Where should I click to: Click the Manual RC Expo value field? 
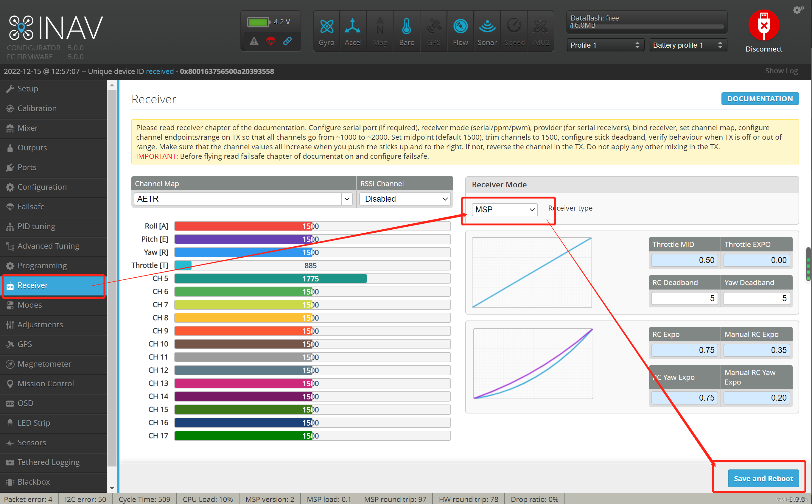pos(756,350)
